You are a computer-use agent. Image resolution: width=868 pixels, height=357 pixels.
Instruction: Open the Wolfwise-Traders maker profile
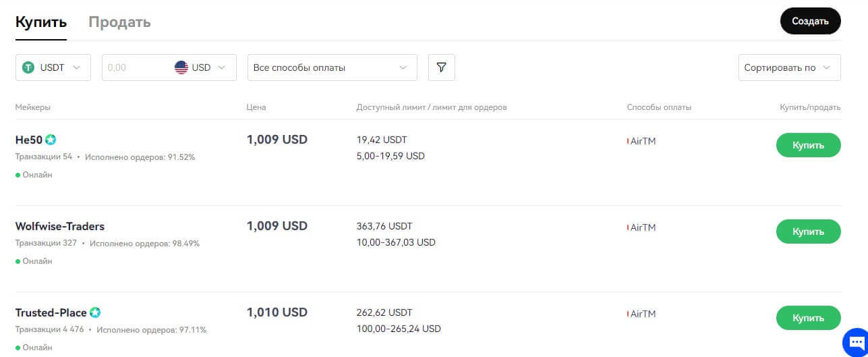pos(60,227)
